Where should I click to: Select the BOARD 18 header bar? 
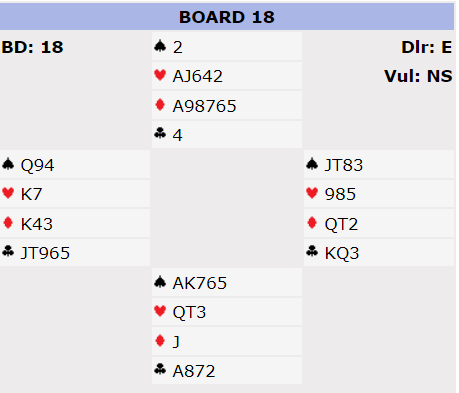pyautogui.click(x=227, y=17)
